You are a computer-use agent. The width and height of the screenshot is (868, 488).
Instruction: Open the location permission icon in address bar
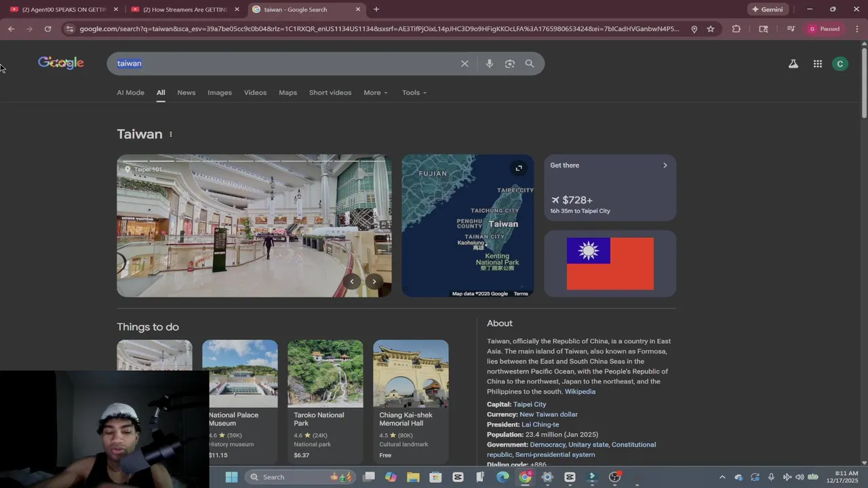[x=694, y=29]
